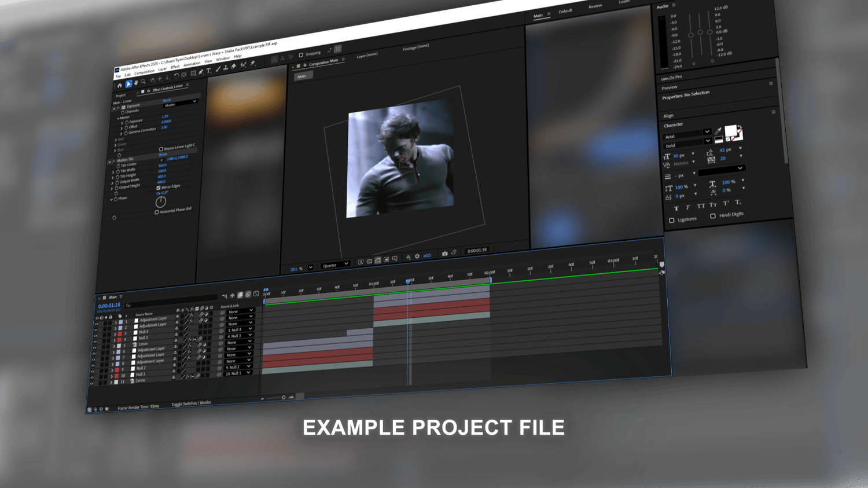Enable the Ligatures checkbox

tap(671, 221)
